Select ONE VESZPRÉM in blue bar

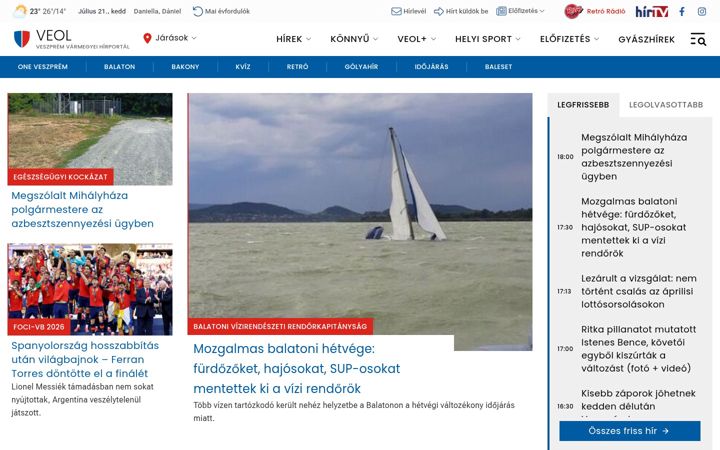pyautogui.click(x=43, y=67)
